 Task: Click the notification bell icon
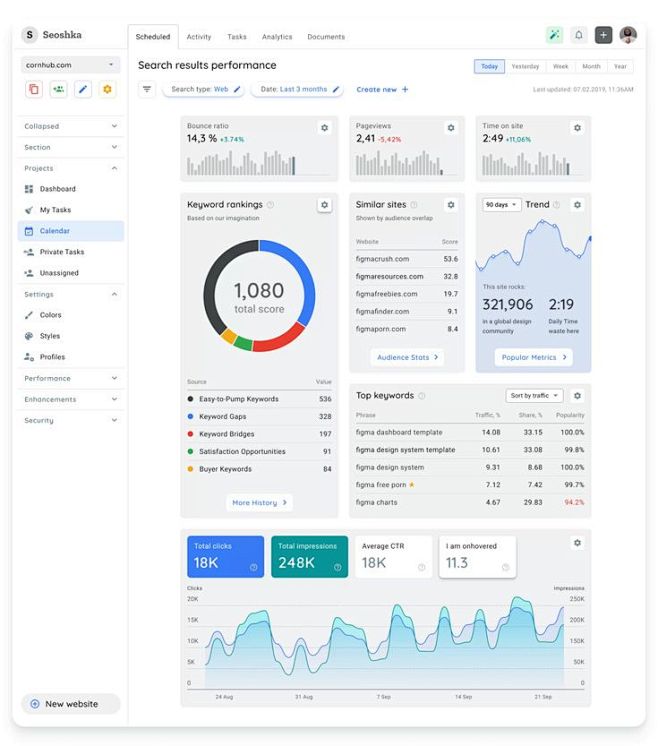click(578, 35)
